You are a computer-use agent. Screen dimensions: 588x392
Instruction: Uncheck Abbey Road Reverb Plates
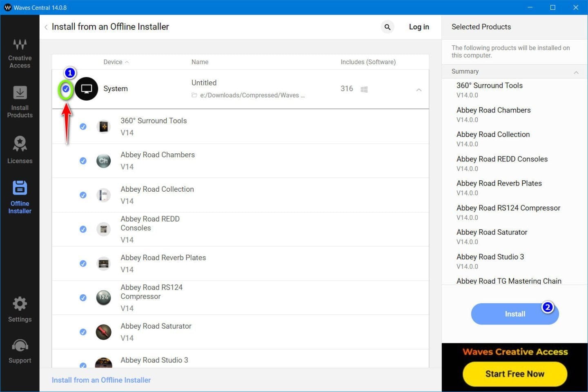(83, 264)
